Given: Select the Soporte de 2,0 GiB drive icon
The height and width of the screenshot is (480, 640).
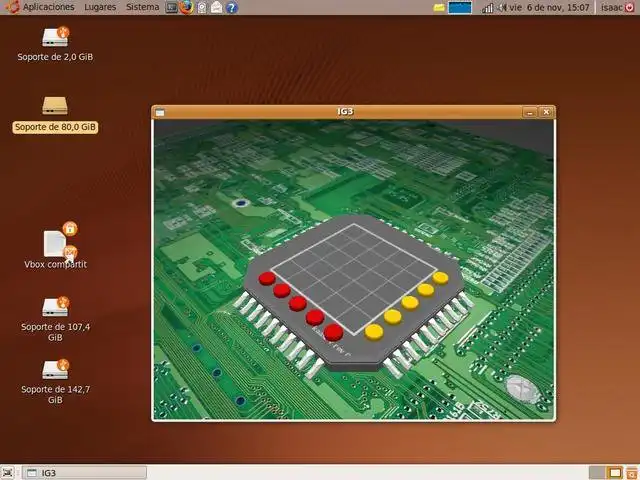Looking at the screenshot, I should coord(56,36).
